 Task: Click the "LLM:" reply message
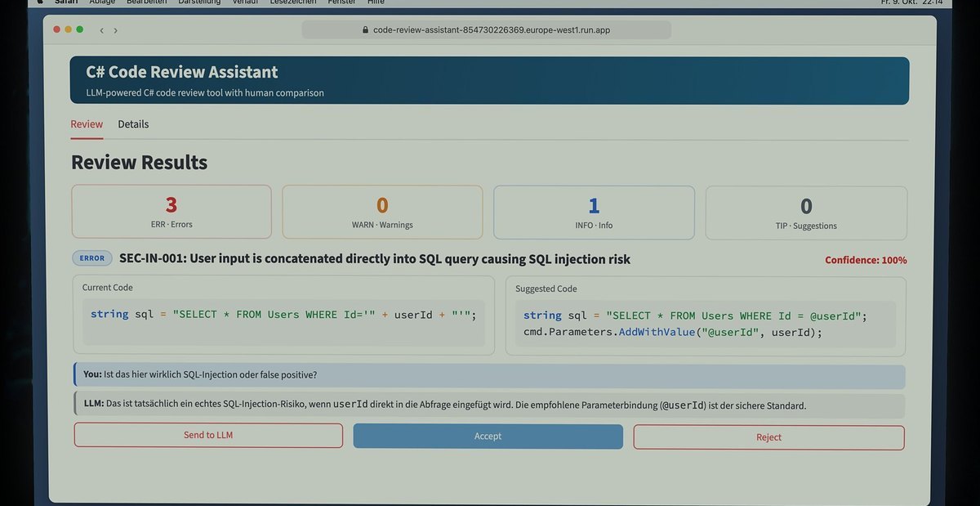click(489, 405)
